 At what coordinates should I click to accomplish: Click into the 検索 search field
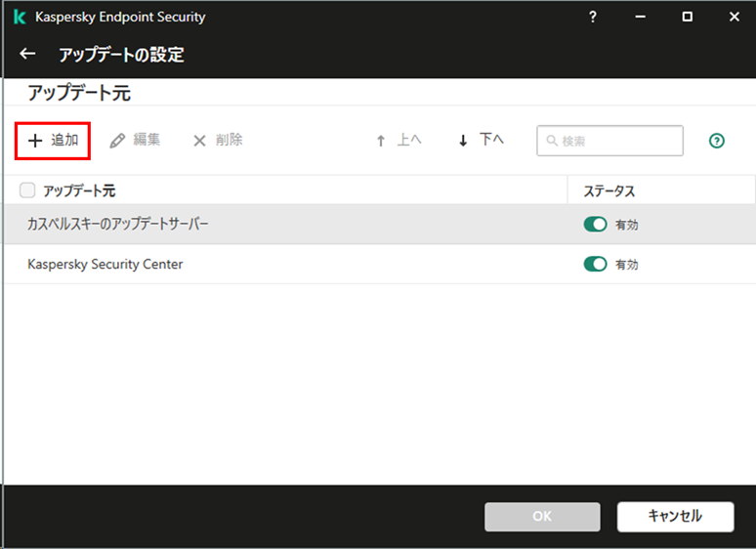(609, 141)
